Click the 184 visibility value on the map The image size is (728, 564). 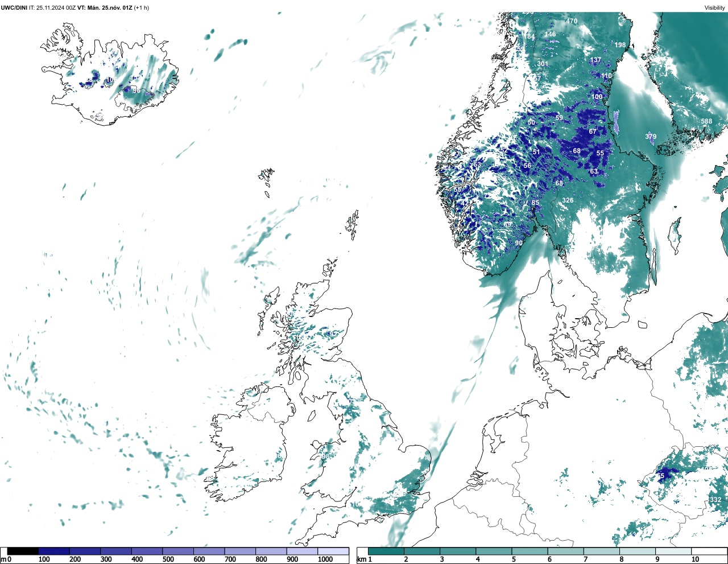tap(530, 37)
